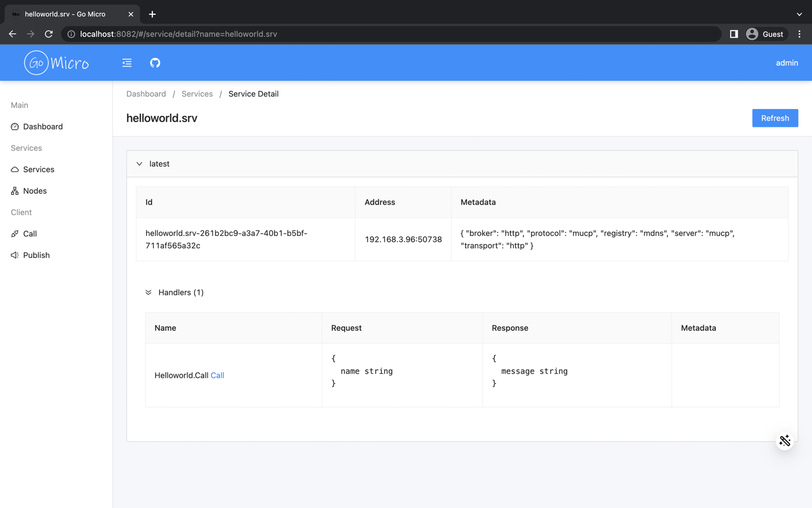Reload the page with the browser refresh icon
812x508 pixels.
(49, 34)
